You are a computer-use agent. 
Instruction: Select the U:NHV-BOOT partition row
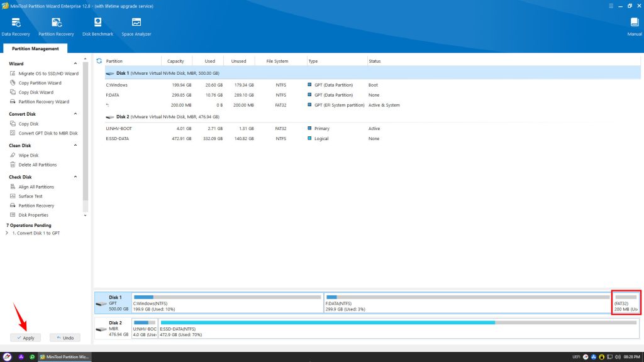[372, 128]
